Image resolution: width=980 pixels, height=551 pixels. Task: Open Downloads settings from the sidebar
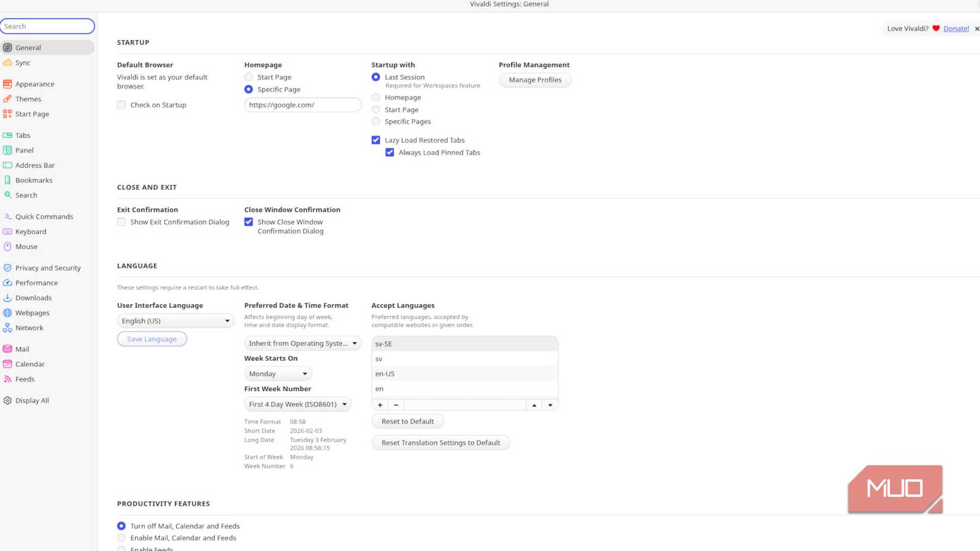click(x=33, y=297)
